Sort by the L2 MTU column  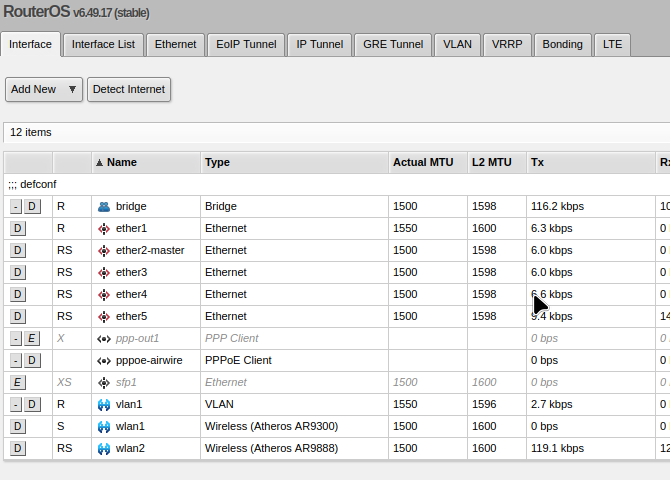[x=497, y=162]
